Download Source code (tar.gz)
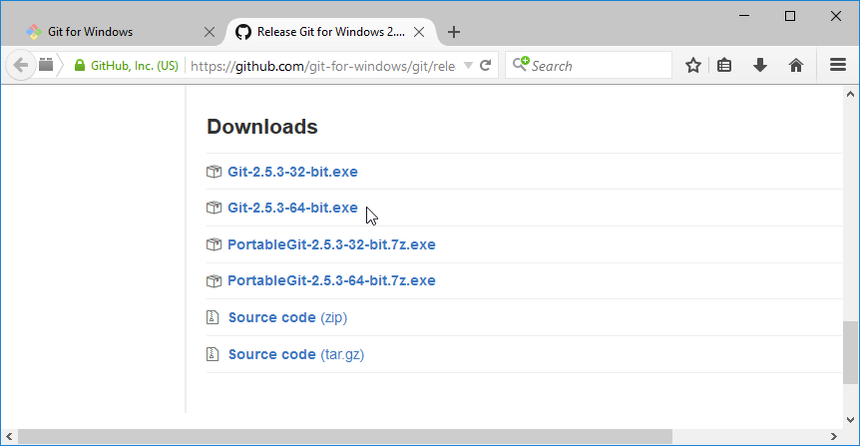 pos(296,354)
